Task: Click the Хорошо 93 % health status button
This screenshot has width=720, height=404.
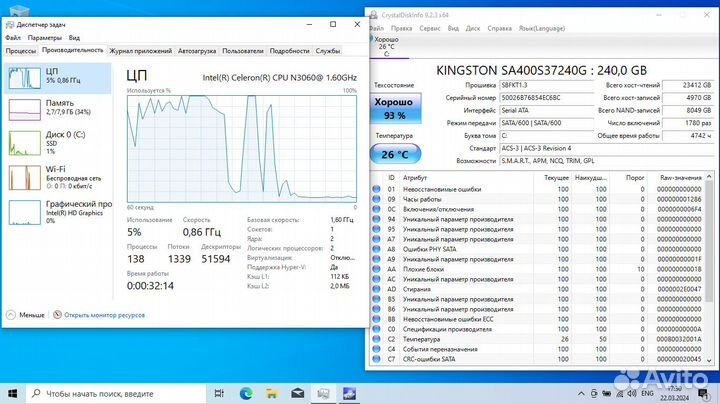Action: (x=395, y=108)
